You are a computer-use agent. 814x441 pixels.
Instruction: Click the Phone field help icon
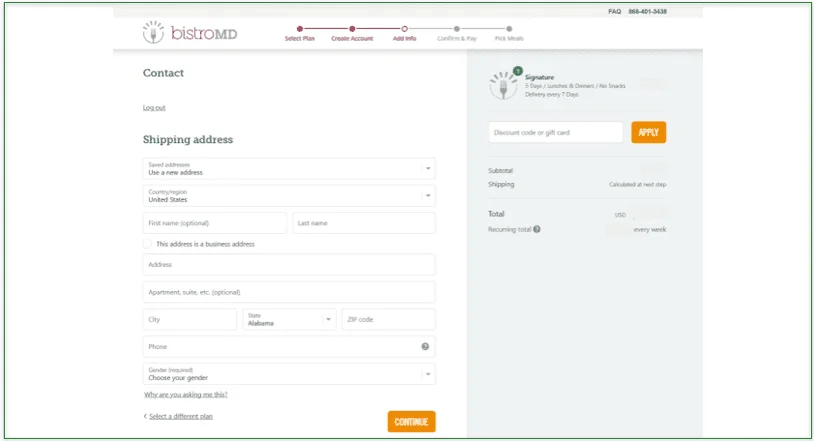pos(425,346)
